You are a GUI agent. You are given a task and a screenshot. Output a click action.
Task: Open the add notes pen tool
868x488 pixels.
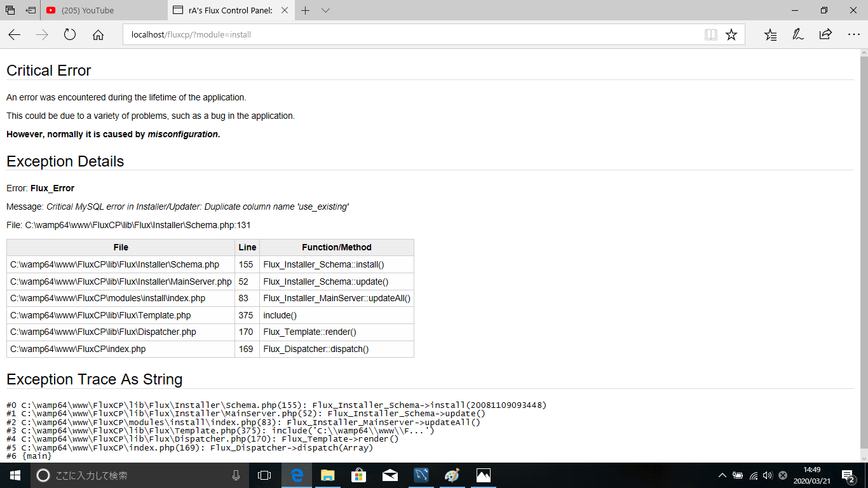(798, 35)
